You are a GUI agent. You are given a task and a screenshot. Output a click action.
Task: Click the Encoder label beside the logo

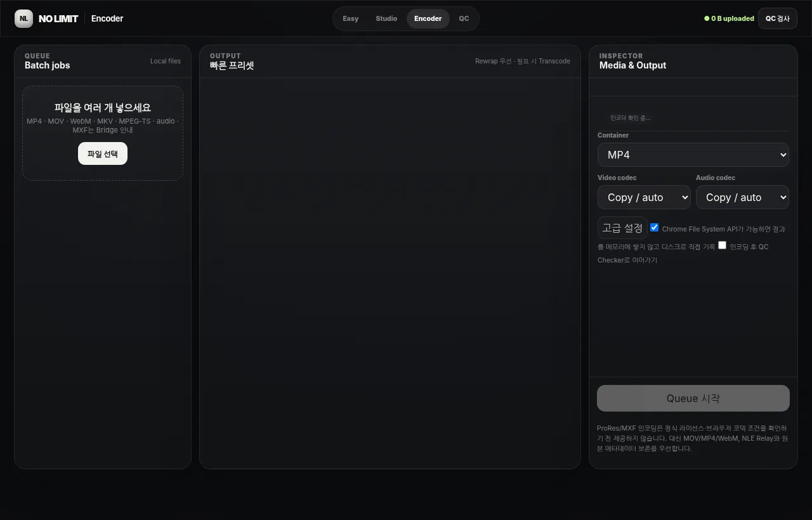[x=107, y=19]
